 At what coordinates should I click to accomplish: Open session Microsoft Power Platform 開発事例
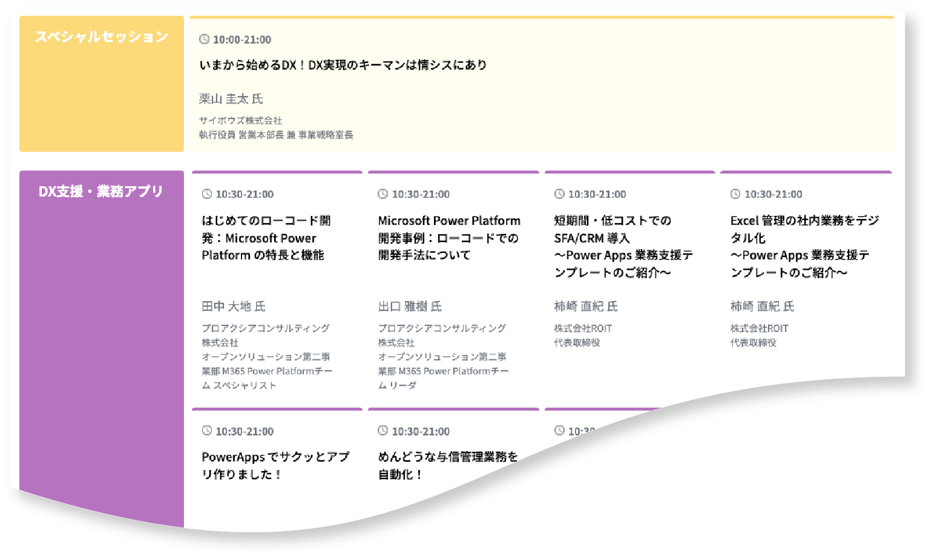pyautogui.click(x=450, y=238)
